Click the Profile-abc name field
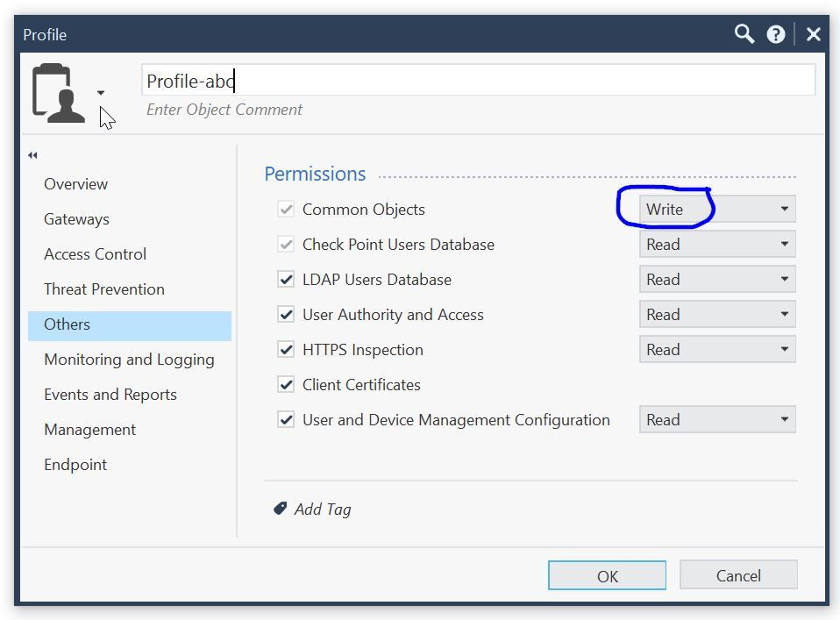The image size is (840, 620). coord(479,81)
